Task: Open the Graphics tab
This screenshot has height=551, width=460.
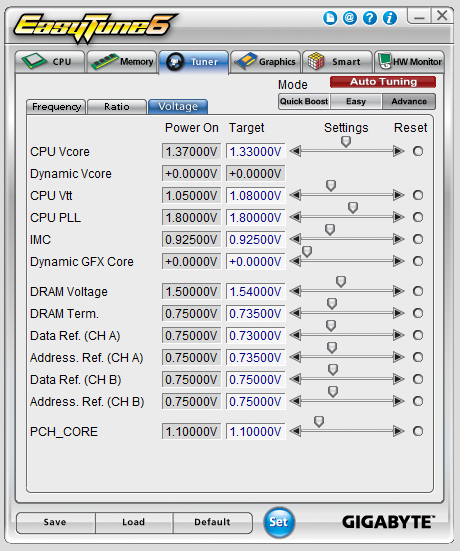Action: (x=266, y=62)
